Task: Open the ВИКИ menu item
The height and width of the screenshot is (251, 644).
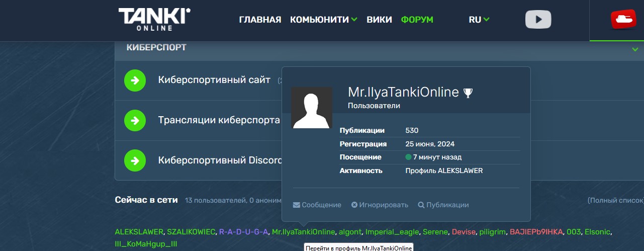Action: [379, 20]
